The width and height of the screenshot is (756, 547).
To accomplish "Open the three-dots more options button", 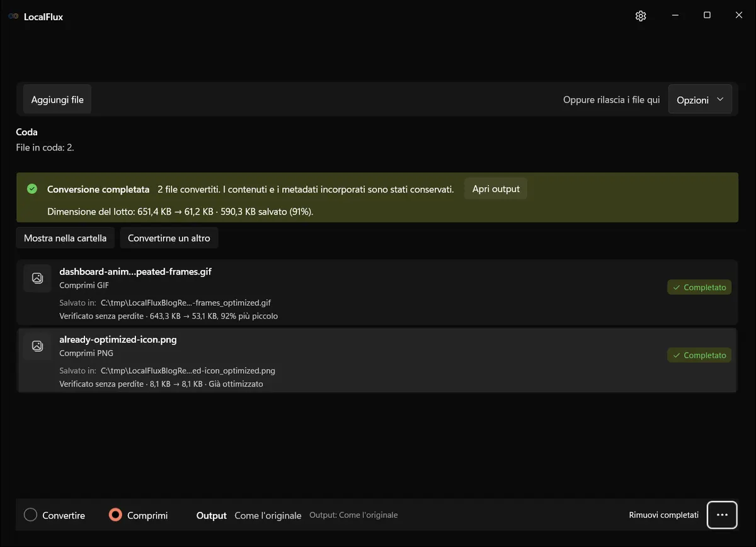I will [722, 515].
